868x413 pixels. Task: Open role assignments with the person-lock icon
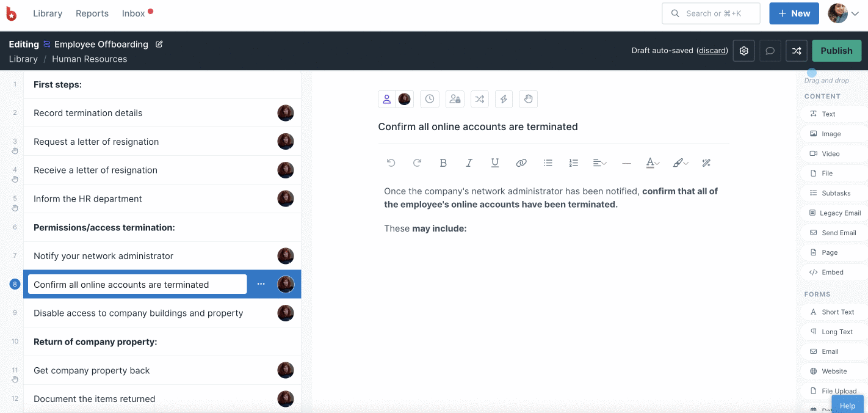455,99
